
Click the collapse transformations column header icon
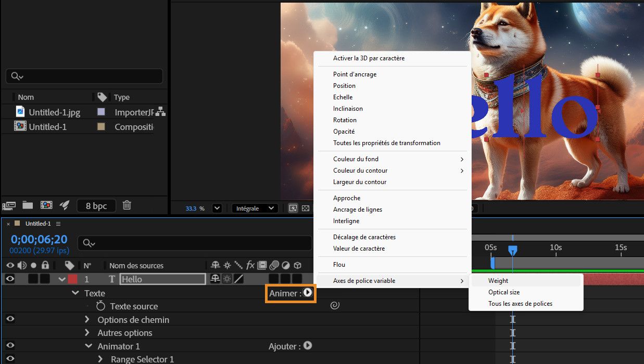tap(228, 265)
